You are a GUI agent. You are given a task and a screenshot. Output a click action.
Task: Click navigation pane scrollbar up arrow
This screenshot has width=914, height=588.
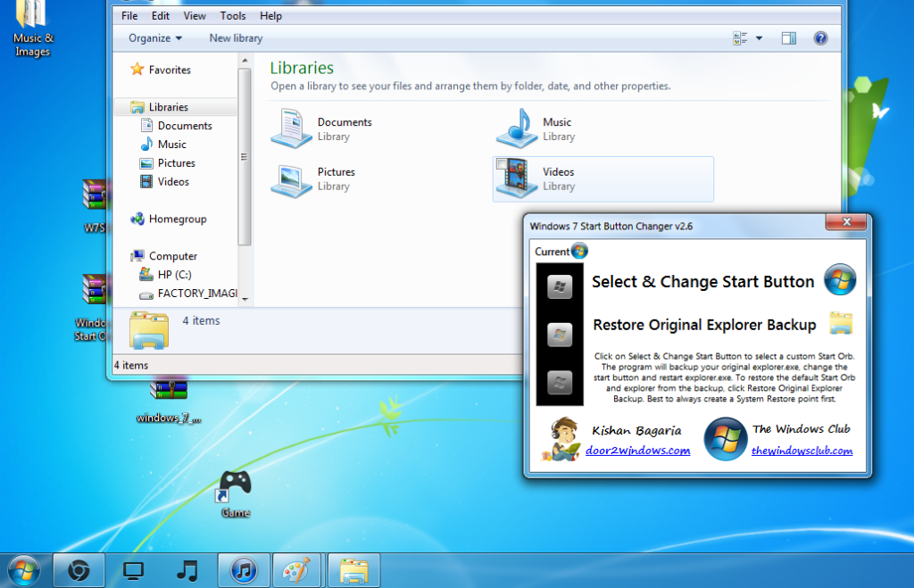click(245, 61)
